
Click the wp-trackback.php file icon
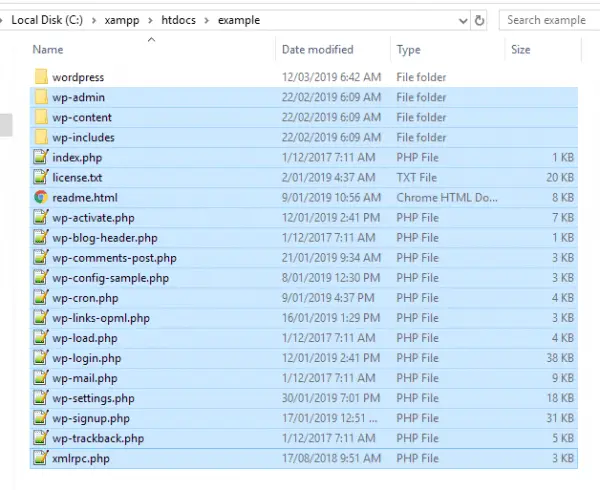41,438
